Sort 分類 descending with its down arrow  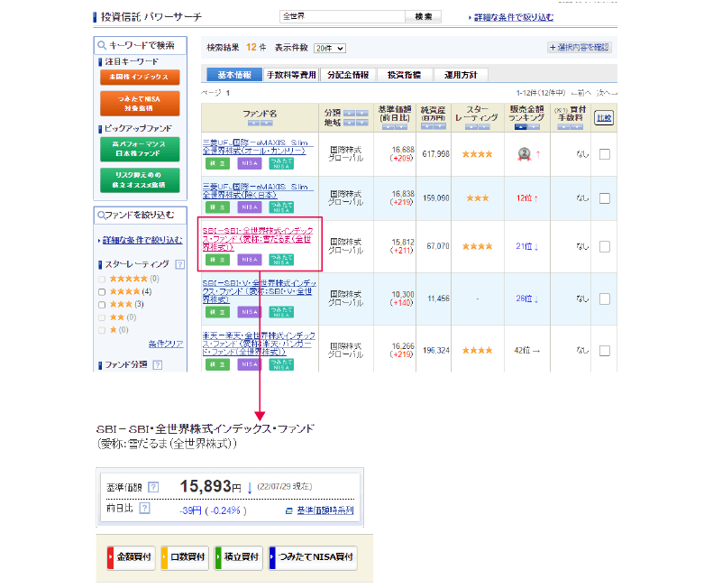(362, 113)
